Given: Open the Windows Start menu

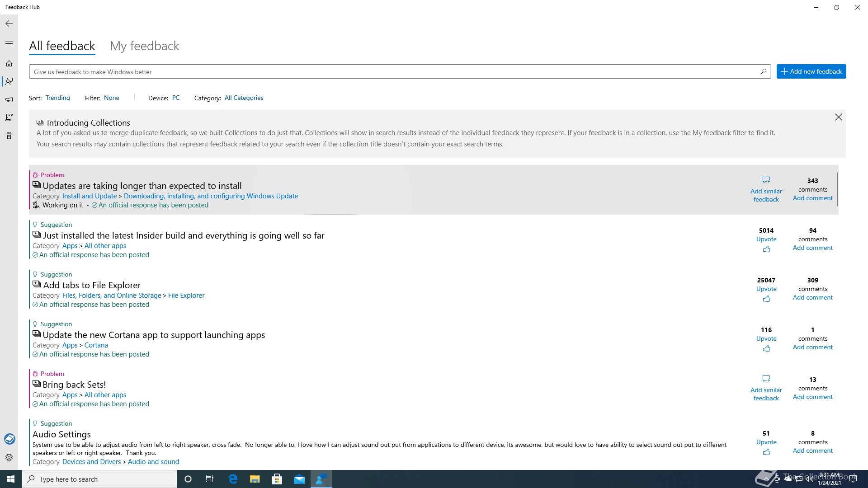Looking at the screenshot, I should tap(11, 479).
